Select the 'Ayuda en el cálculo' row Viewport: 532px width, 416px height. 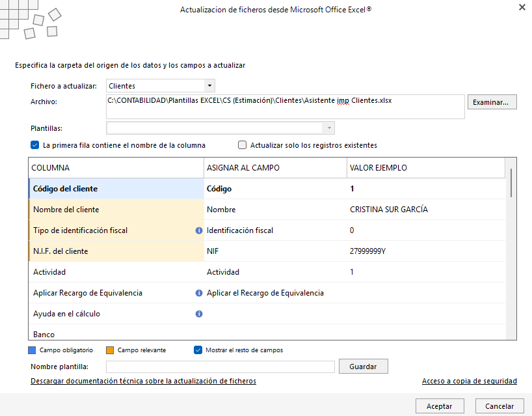click(x=267, y=314)
